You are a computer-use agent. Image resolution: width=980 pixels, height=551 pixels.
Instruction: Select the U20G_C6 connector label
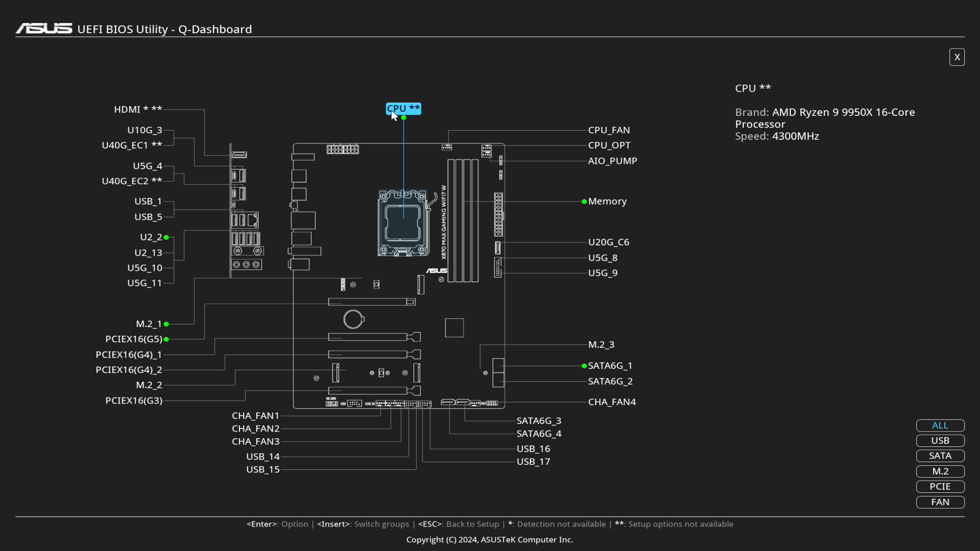coord(608,242)
